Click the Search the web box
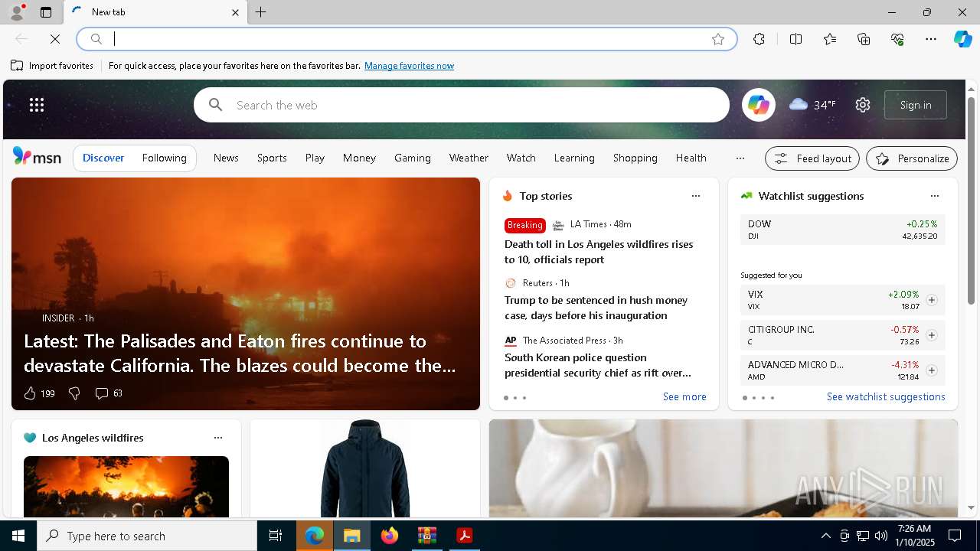980x551 pixels. pyautogui.click(x=462, y=105)
